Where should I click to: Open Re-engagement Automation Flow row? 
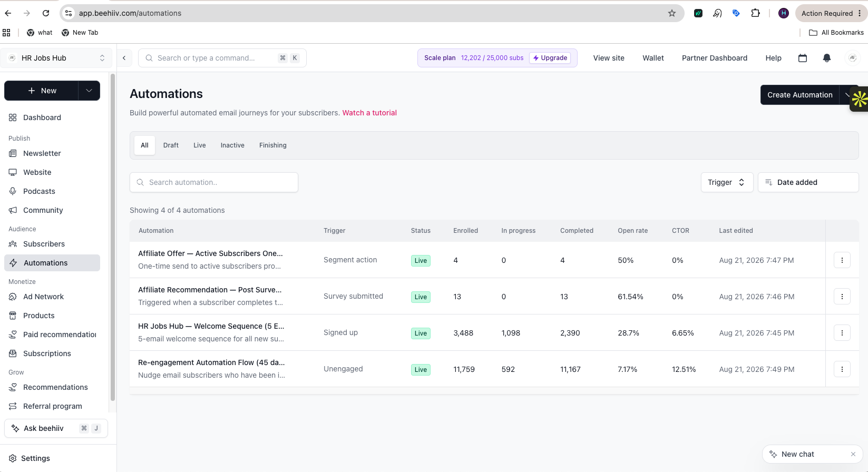coord(211,362)
